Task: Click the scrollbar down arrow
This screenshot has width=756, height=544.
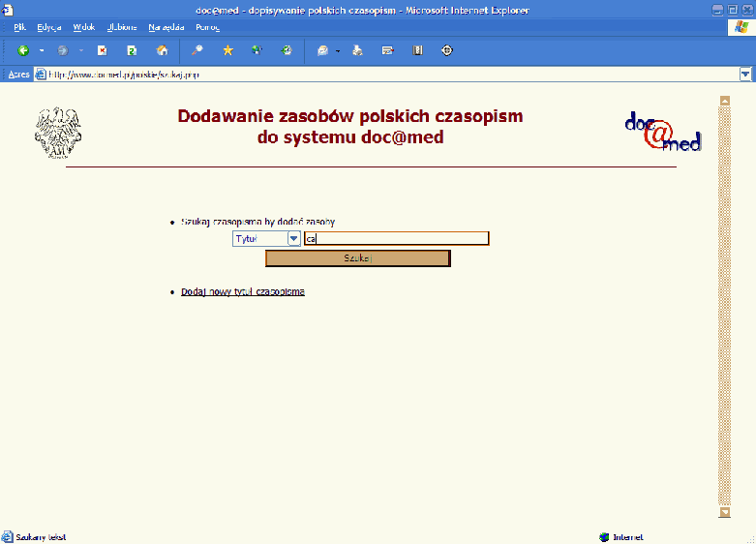Action: click(724, 511)
